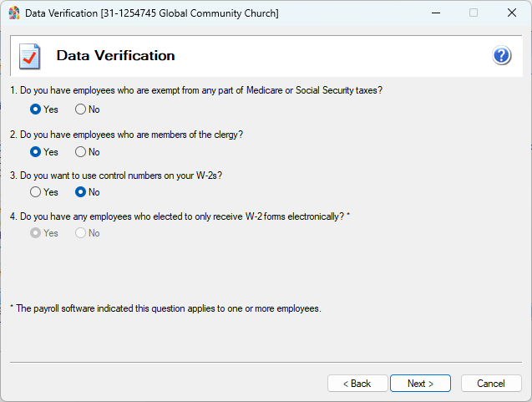Image resolution: width=532 pixels, height=402 pixels.
Task: Go back with the < Back button
Action: [356, 384]
